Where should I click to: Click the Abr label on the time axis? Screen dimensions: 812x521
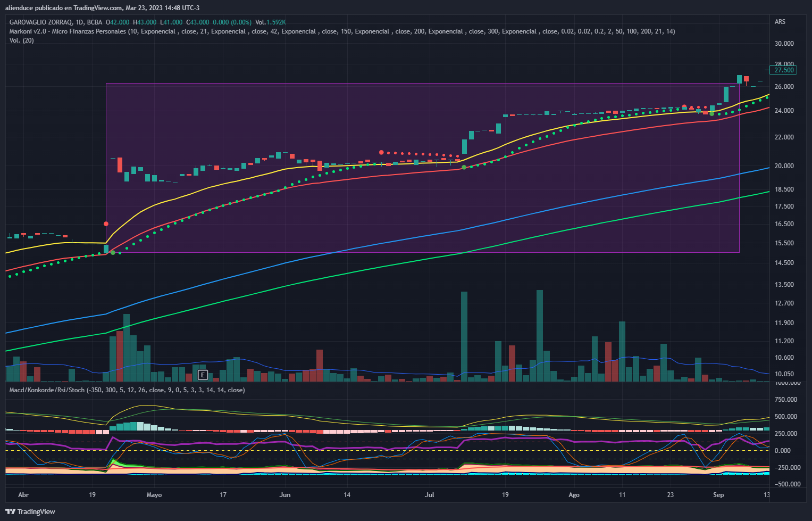click(x=23, y=495)
